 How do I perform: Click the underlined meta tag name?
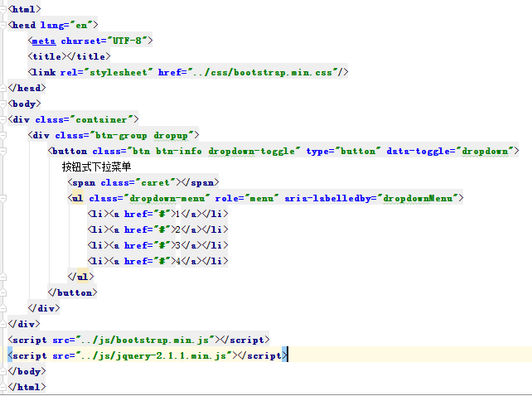click(44, 41)
